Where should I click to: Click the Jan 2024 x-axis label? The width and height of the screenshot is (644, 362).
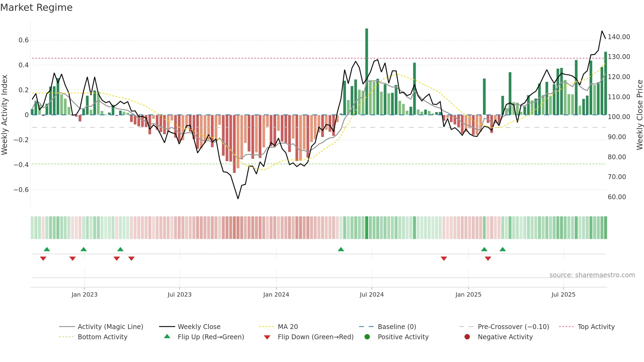coord(276,294)
